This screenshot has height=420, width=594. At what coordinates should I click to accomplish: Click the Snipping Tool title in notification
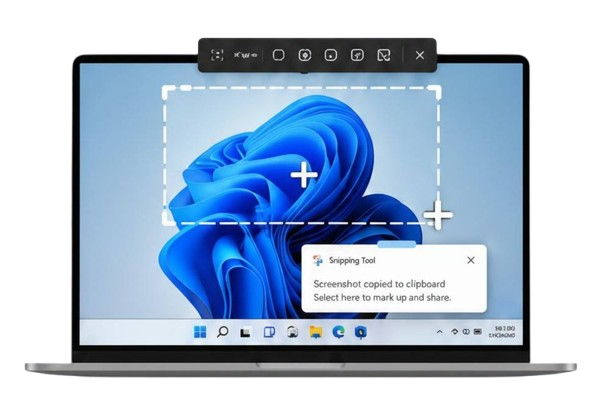tap(352, 261)
